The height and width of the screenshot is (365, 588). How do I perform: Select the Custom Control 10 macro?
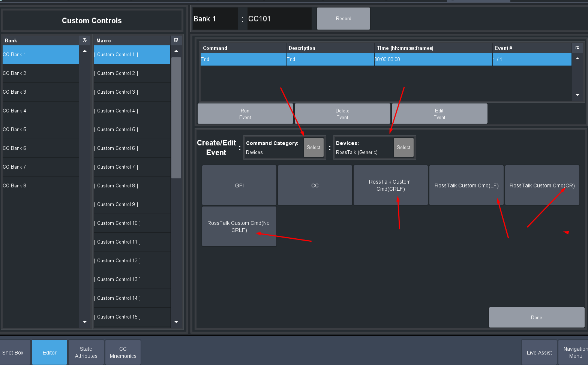pyautogui.click(x=132, y=223)
